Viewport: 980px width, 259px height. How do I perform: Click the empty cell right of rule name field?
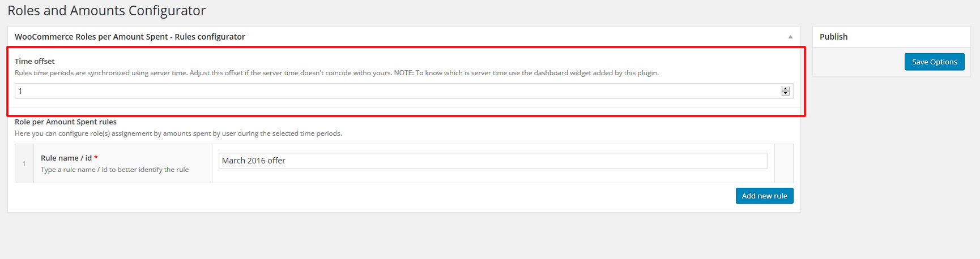point(783,163)
